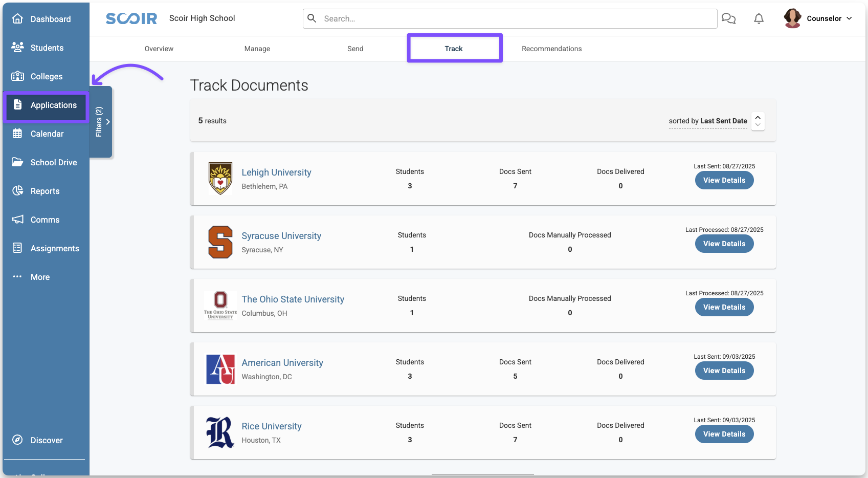Click the Rice University R logo

tap(220, 432)
